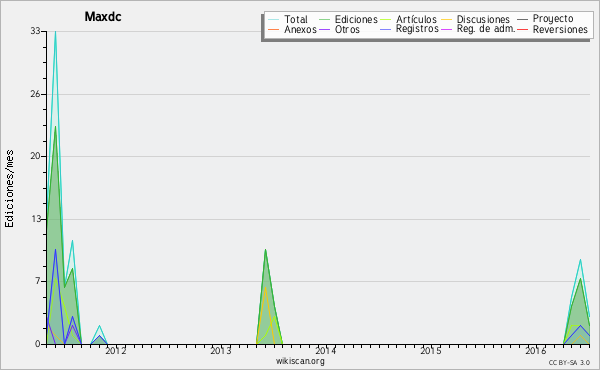The height and width of the screenshot is (370, 600).
Task: Click the red Reversiones line swatch
Action: (x=522, y=29)
